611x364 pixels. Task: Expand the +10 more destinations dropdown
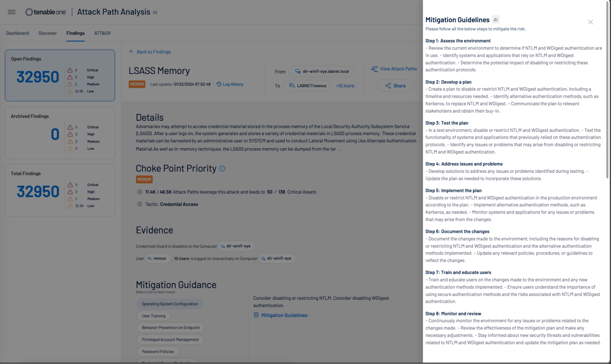tap(345, 86)
